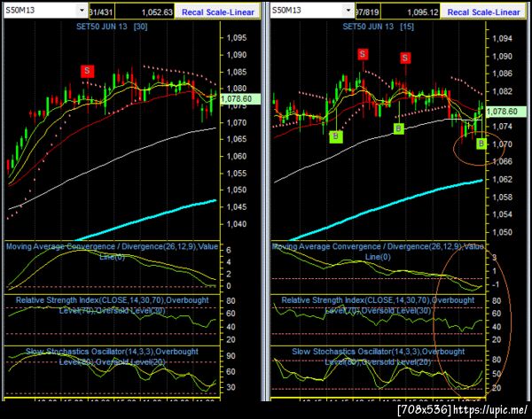
Task: Click the 1,058 price axis label
Action: coord(502,197)
